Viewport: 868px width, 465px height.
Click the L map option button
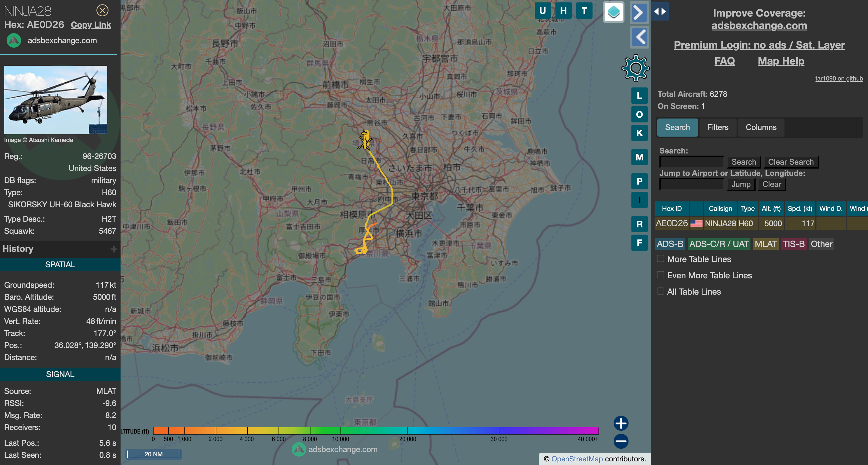point(639,96)
